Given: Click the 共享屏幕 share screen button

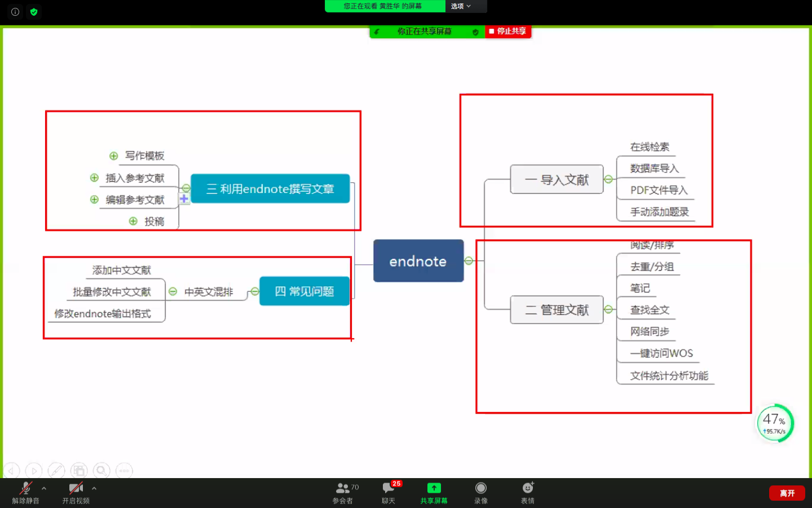Looking at the screenshot, I should point(434,493).
